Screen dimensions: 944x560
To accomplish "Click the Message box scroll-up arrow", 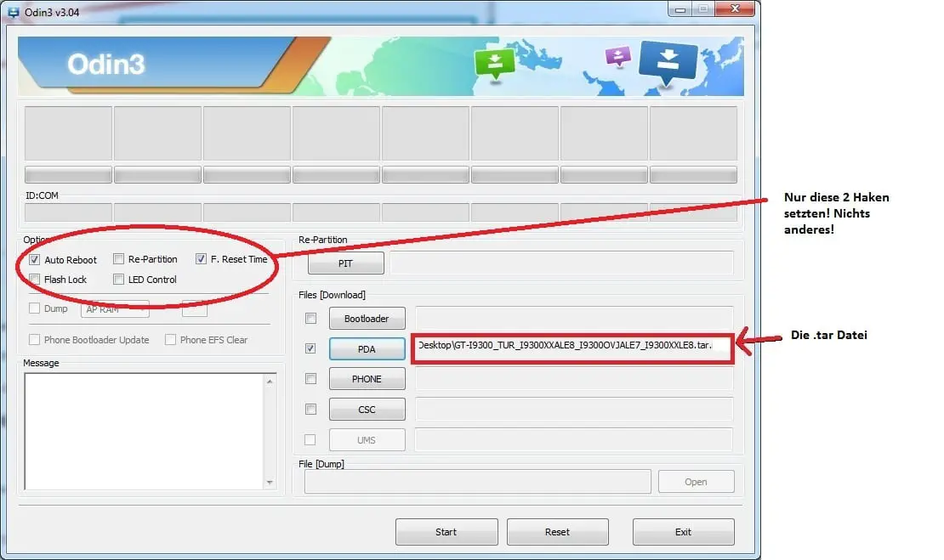I will [270, 382].
